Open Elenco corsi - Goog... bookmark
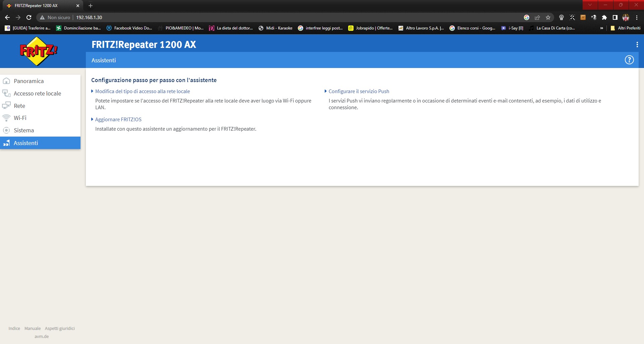Viewport: 644px width, 344px height. click(x=473, y=28)
